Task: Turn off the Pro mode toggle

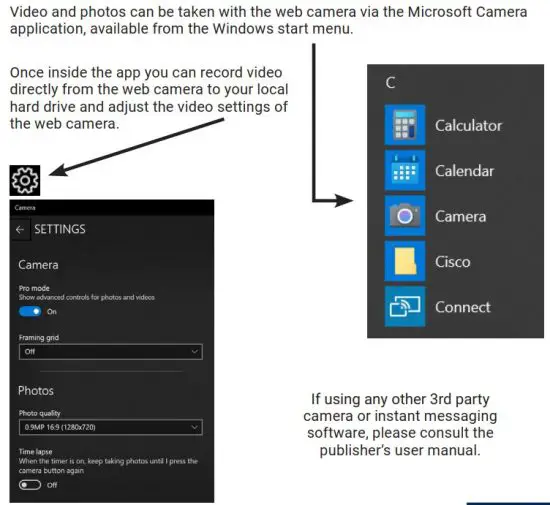Action: click(x=30, y=311)
